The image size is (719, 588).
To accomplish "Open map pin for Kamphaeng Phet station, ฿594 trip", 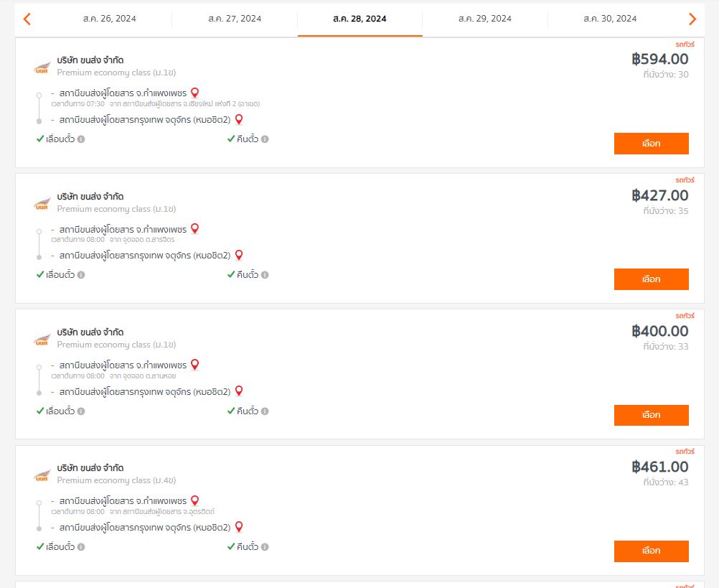I will coord(195,93).
